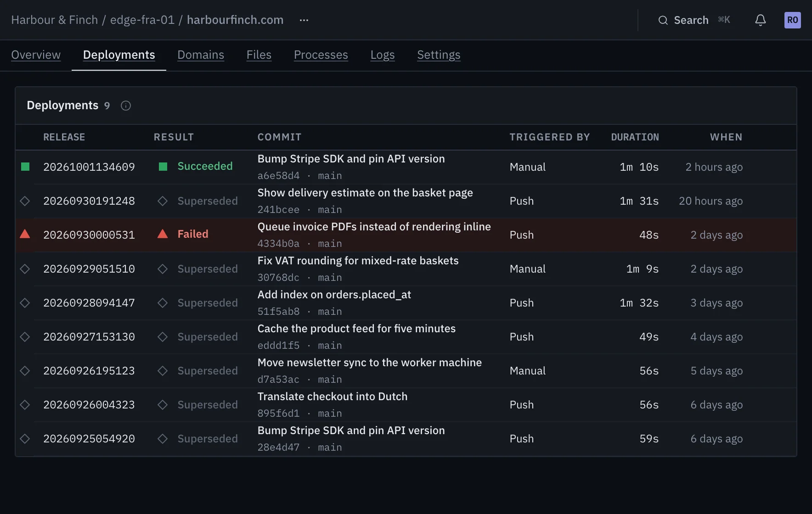
Task: Open commit 'Add index on orders.placed_at'
Action: (334, 295)
